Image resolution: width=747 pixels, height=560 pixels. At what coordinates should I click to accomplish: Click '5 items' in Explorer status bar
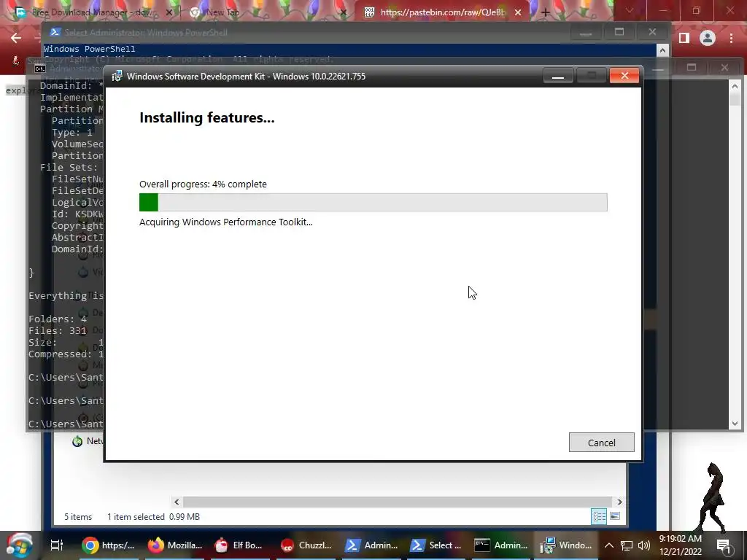coord(78,517)
